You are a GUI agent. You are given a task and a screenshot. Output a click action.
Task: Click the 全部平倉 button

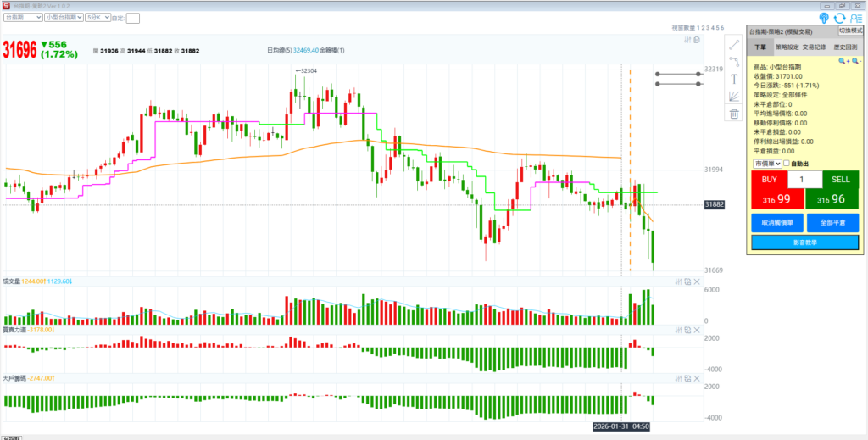(x=832, y=223)
